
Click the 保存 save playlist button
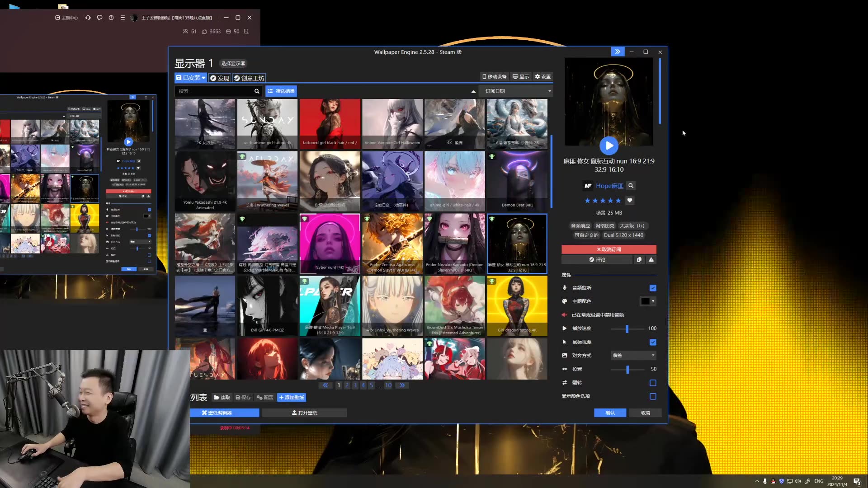(243, 398)
